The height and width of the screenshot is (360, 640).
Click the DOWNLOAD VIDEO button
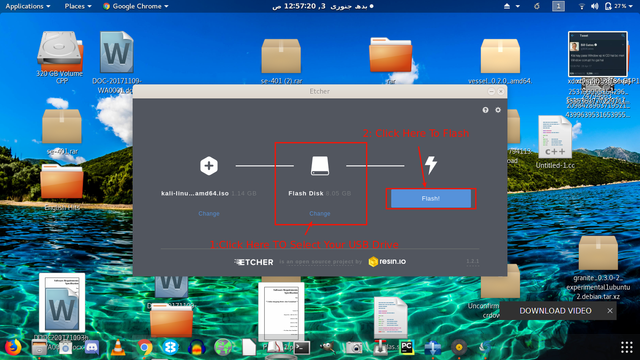[555, 311]
